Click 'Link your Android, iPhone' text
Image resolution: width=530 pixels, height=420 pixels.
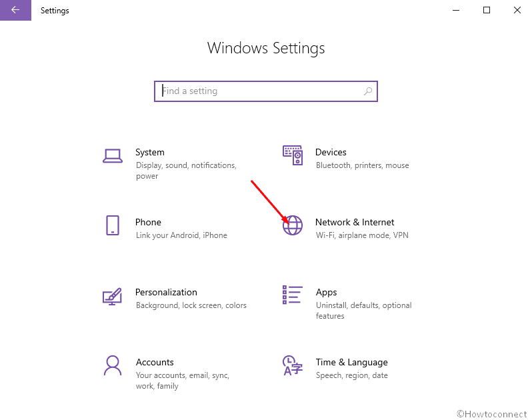click(x=181, y=235)
